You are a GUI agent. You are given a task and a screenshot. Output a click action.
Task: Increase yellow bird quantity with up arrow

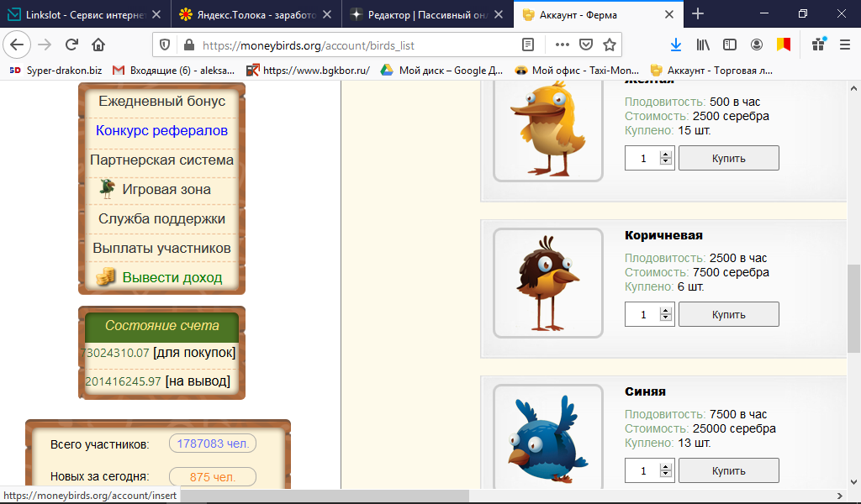(666, 154)
